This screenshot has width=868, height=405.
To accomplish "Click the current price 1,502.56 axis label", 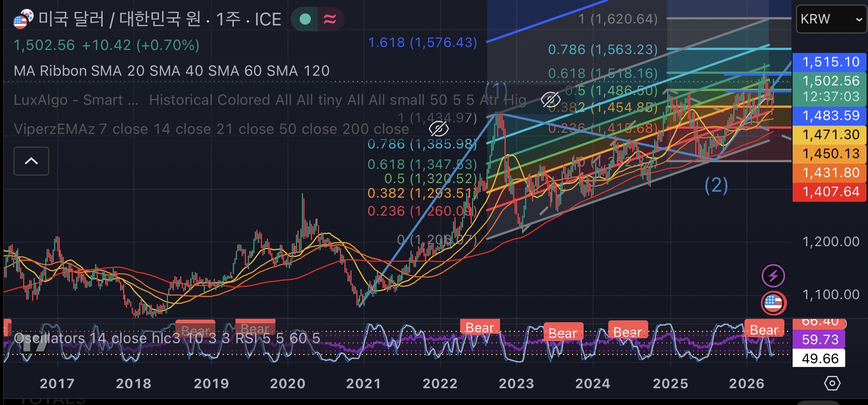I will pyautogui.click(x=830, y=81).
